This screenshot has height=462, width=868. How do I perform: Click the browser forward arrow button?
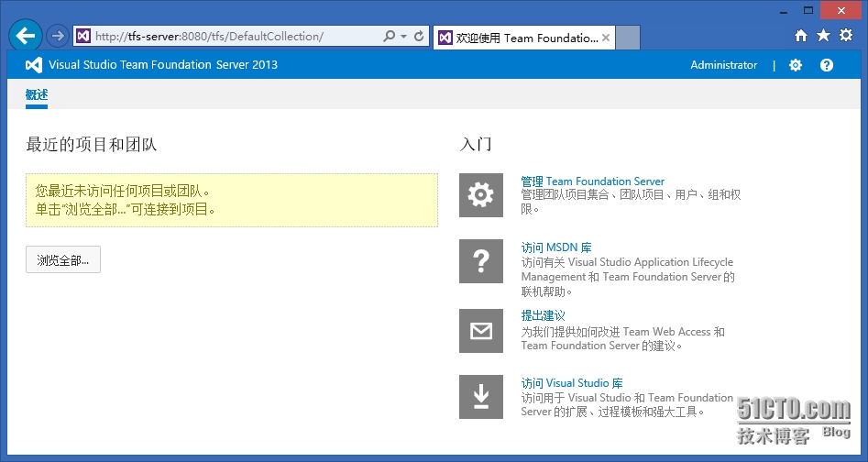point(57,37)
